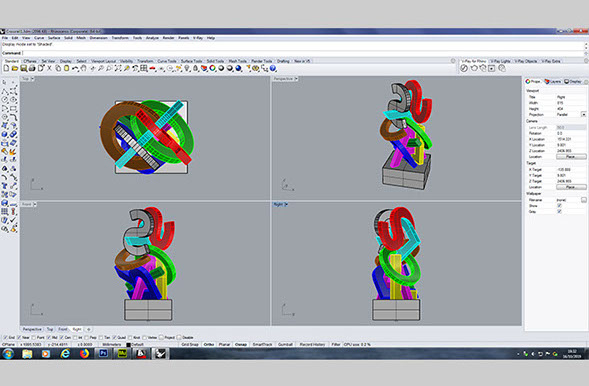Image resolution: width=589 pixels, height=386 pixels.
Task: Open the Right viewport title dropdown arrow
Action: (286, 204)
